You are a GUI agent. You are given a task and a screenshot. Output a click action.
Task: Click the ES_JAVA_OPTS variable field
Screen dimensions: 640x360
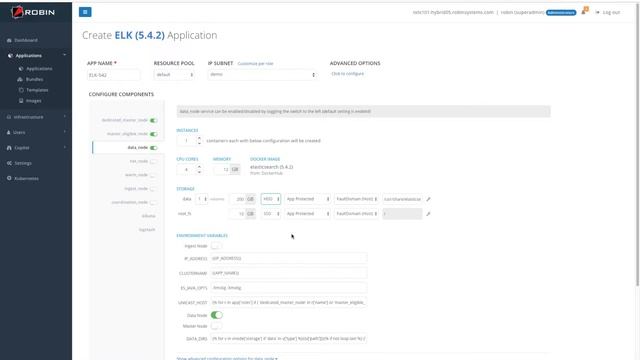click(289, 288)
